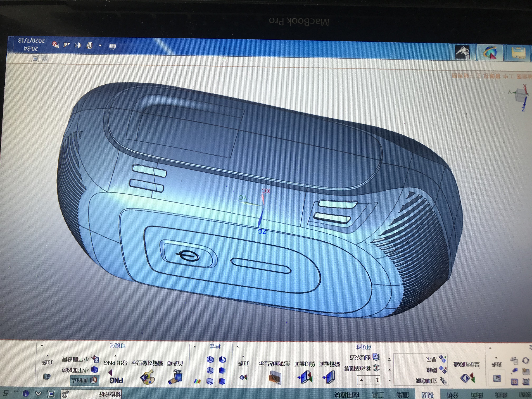Click the Show and Hide (显示和隐藏) icon

tap(467, 378)
